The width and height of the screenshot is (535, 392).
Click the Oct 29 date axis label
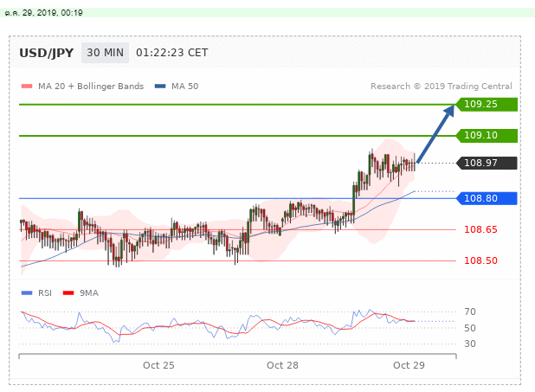coord(409,365)
